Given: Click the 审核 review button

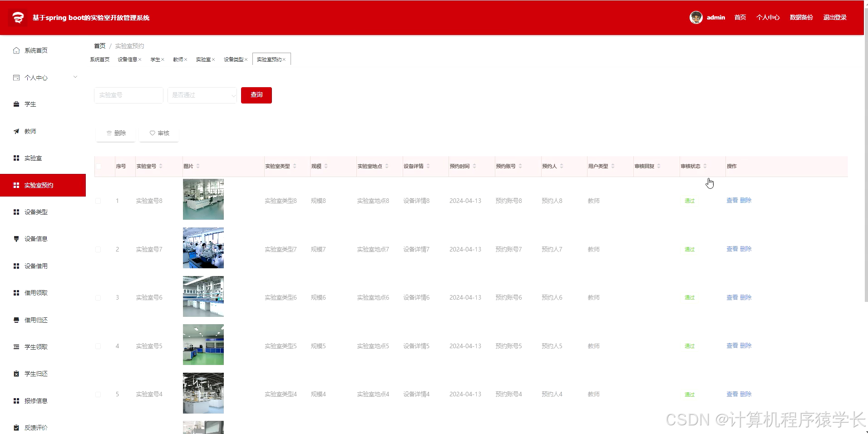Looking at the screenshot, I should click(159, 133).
